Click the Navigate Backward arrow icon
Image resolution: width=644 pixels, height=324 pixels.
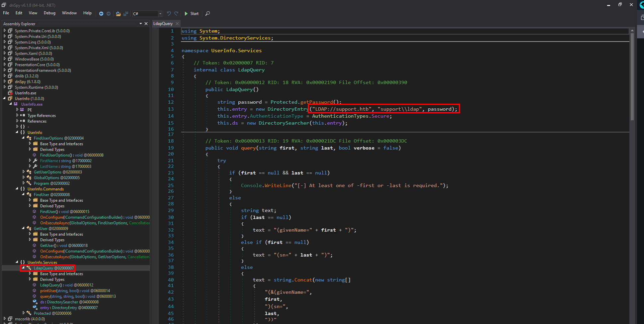101,14
